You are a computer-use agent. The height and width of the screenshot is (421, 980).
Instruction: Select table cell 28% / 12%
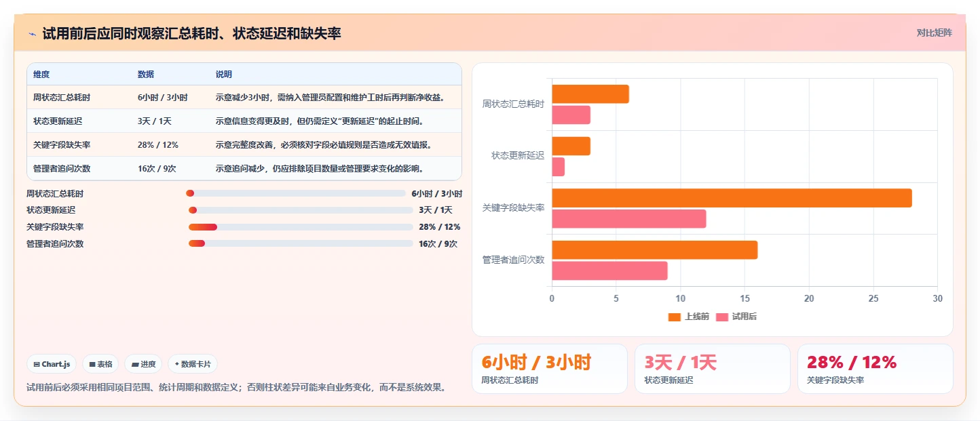coord(158,145)
